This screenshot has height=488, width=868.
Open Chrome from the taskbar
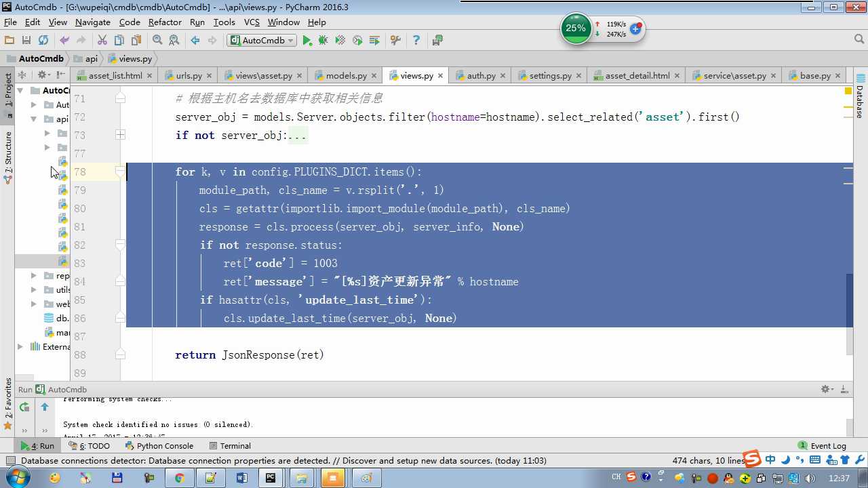[x=180, y=478]
